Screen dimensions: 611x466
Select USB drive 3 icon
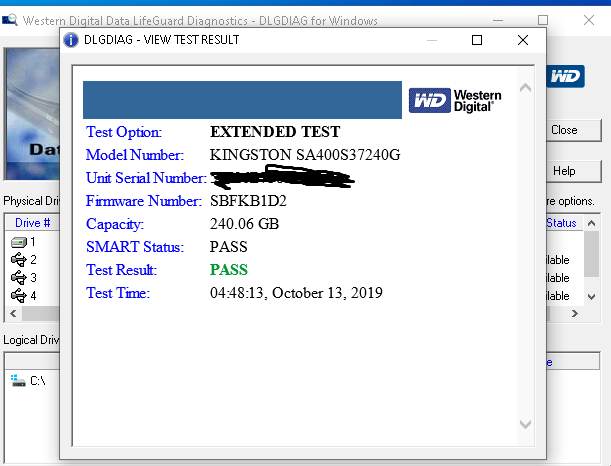pyautogui.click(x=18, y=278)
